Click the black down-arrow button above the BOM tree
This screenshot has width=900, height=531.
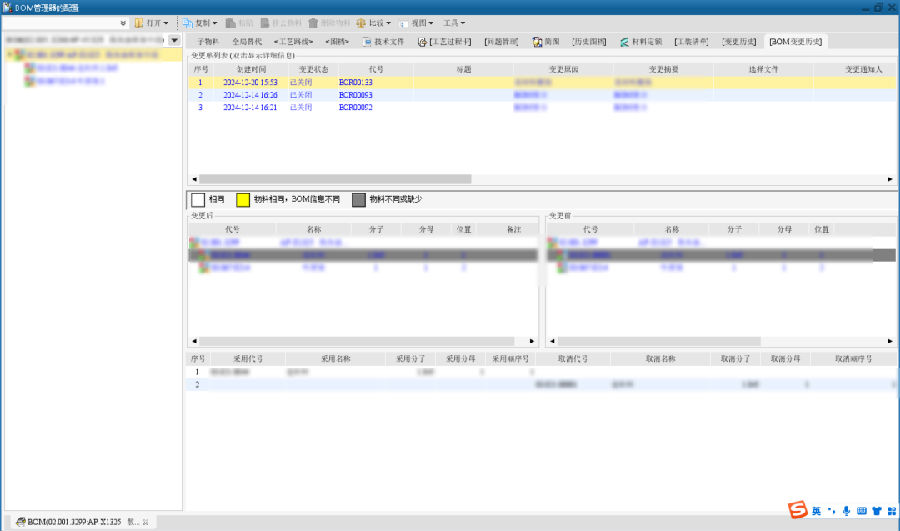174,40
